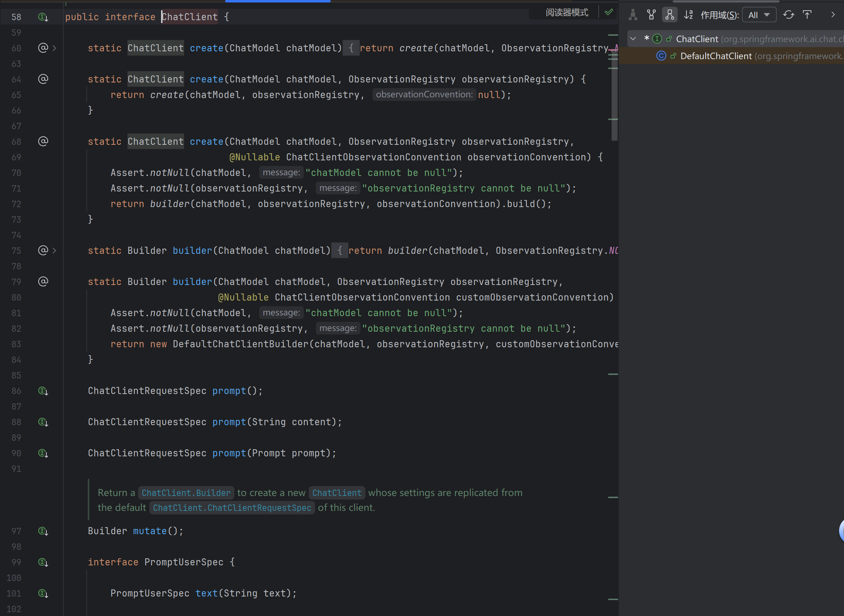
Task: Open the scope dropdown set to All
Action: [x=759, y=15]
